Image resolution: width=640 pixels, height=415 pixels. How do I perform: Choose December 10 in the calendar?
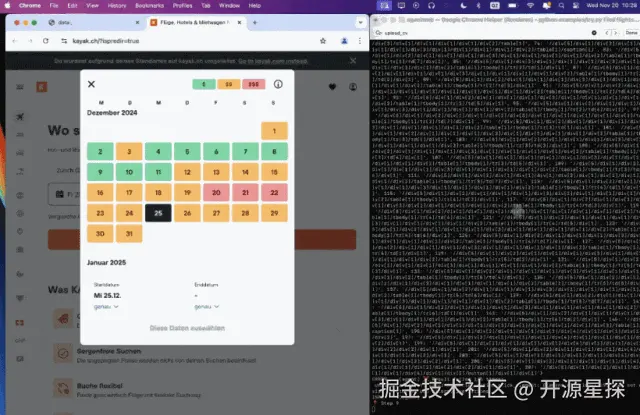point(129,172)
